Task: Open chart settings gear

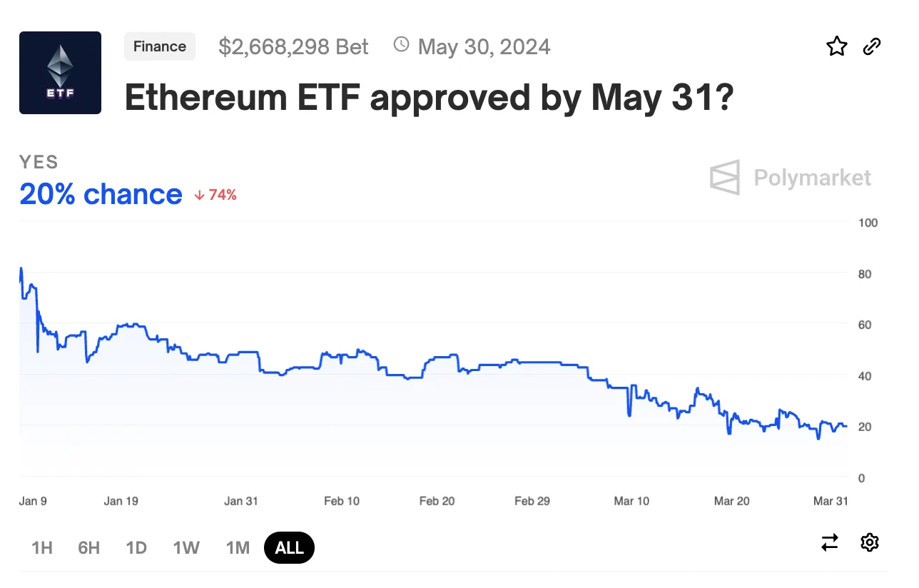Action: pos(869,542)
